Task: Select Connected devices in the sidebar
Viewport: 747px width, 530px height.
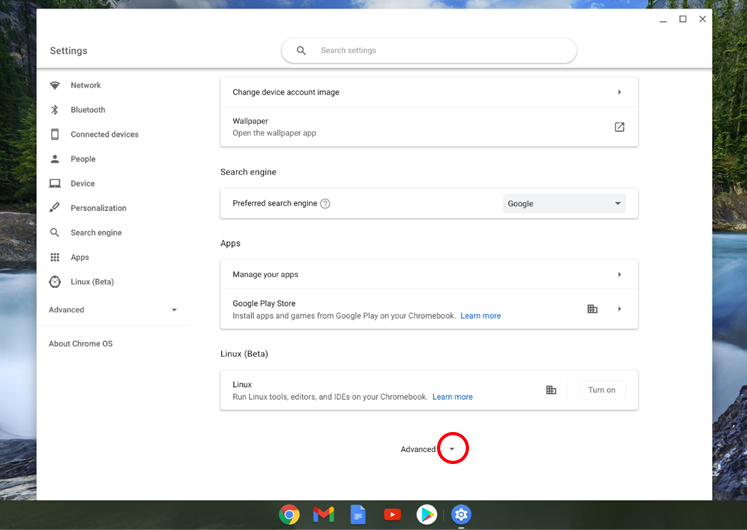Action: (104, 134)
